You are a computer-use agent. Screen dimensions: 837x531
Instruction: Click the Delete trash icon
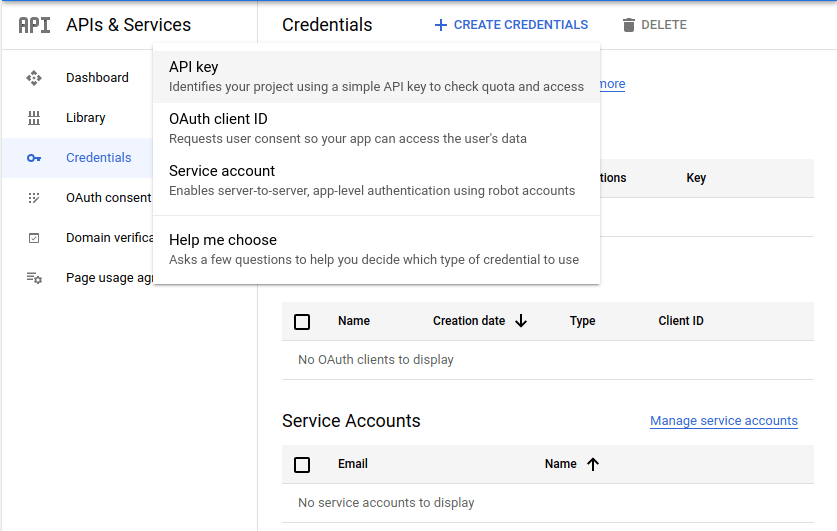click(628, 25)
